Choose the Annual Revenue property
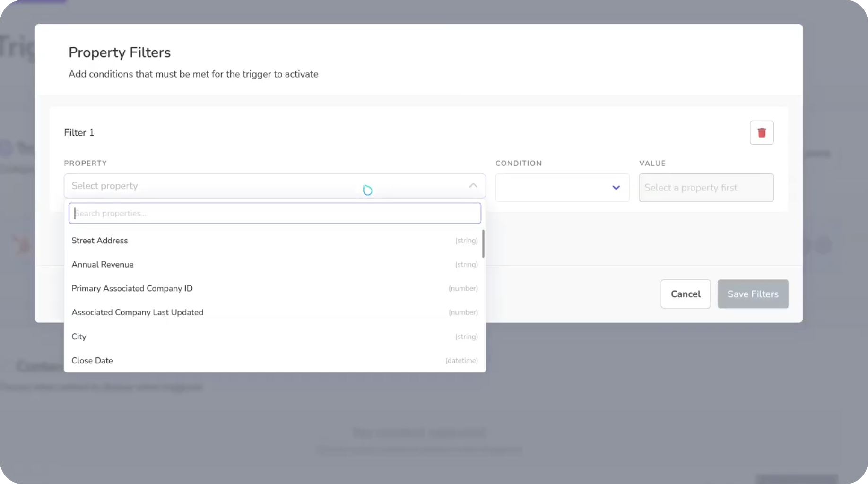 (x=275, y=265)
